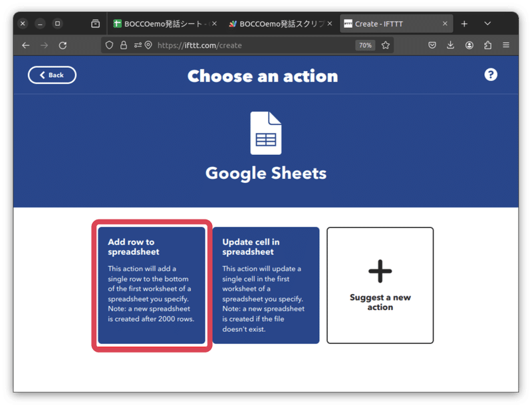Reload the current page

click(63, 45)
